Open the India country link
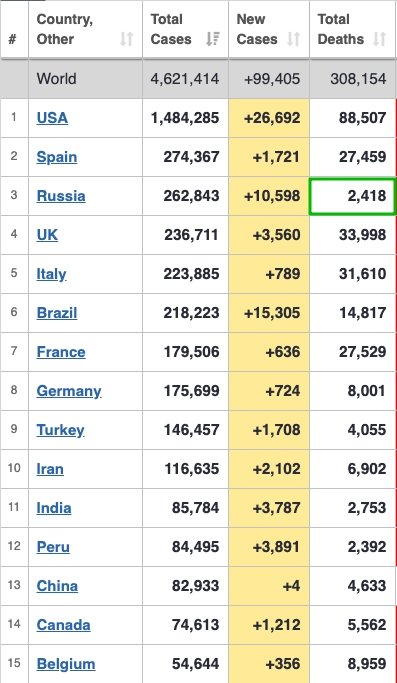The height and width of the screenshot is (683, 397). coord(54,508)
